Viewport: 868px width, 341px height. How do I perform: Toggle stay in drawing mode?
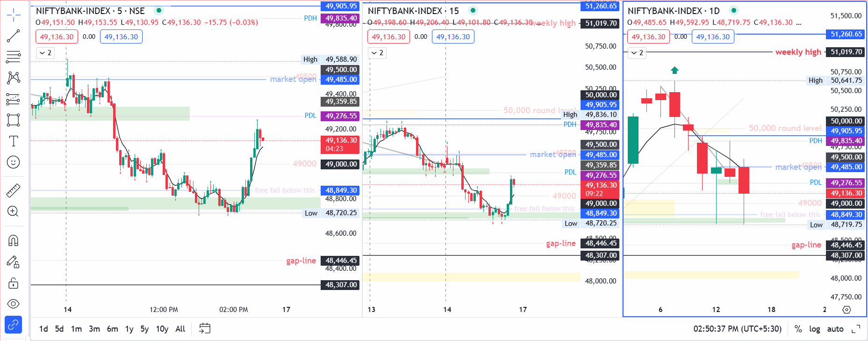tap(14, 262)
